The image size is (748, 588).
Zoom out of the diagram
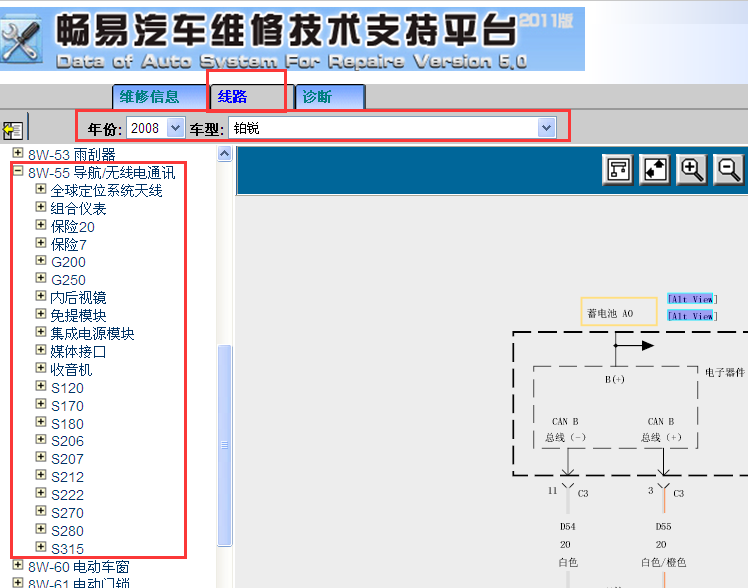point(728,169)
